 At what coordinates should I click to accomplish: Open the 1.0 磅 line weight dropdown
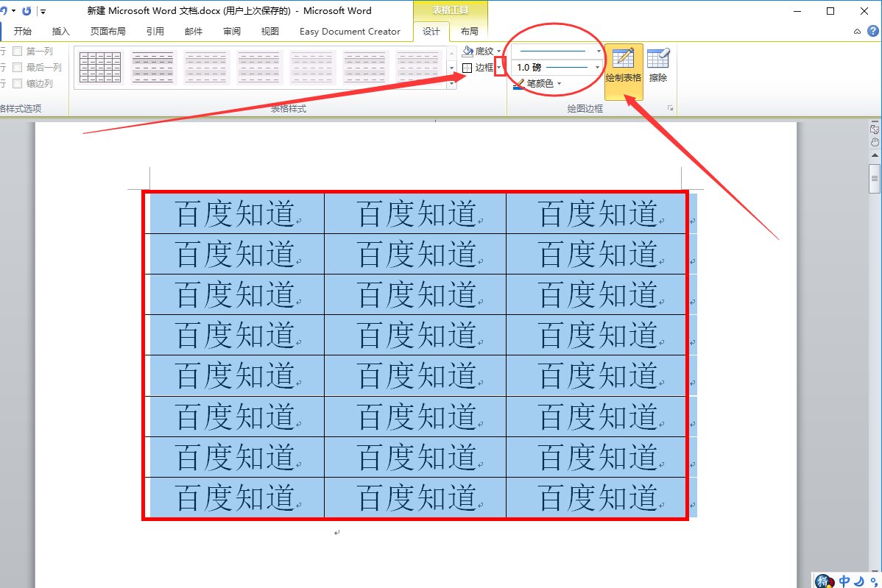pyautogui.click(x=598, y=68)
